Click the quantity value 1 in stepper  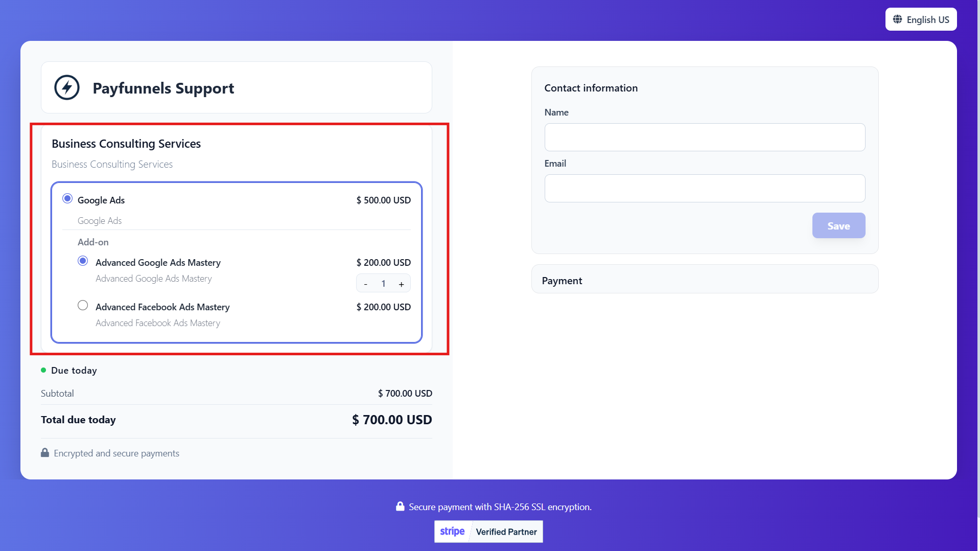383,284
